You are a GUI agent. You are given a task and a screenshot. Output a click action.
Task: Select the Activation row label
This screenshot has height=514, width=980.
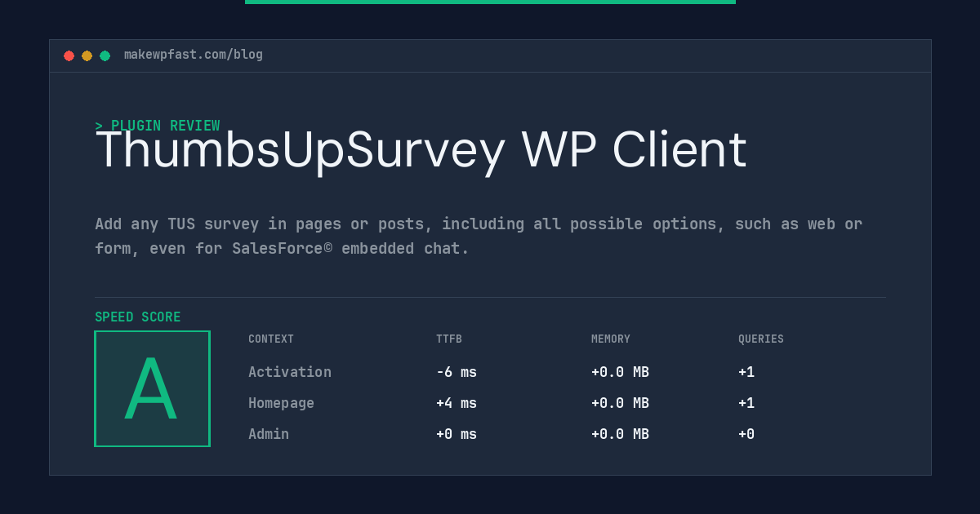[x=290, y=372]
